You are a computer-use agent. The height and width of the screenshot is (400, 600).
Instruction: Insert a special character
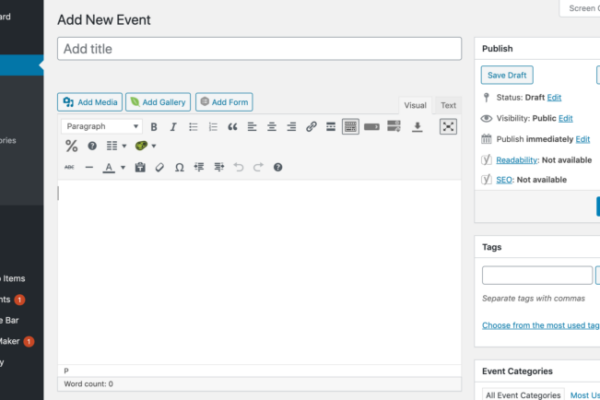pyautogui.click(x=179, y=167)
